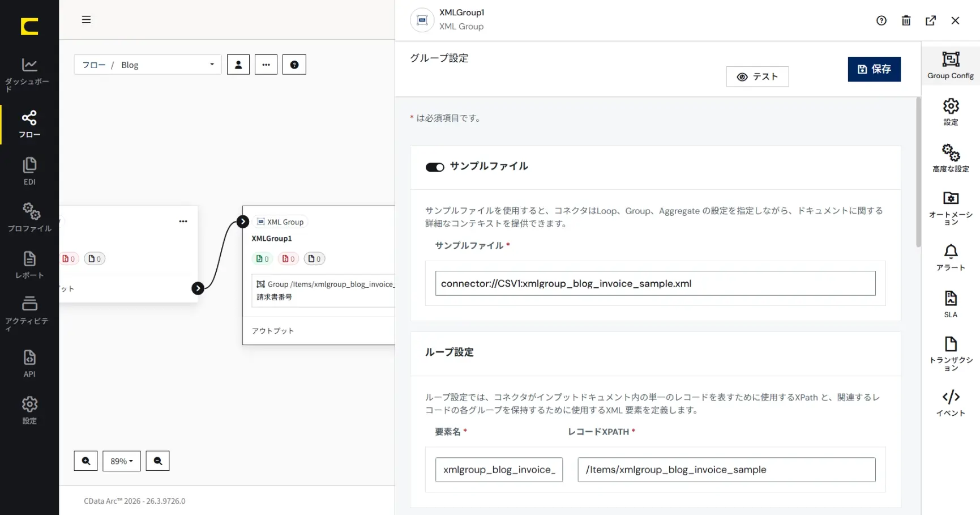Viewport: 980px width, 515px height.
Task: Select the XMLGroup1 connector title on canvas
Action: [272, 239]
